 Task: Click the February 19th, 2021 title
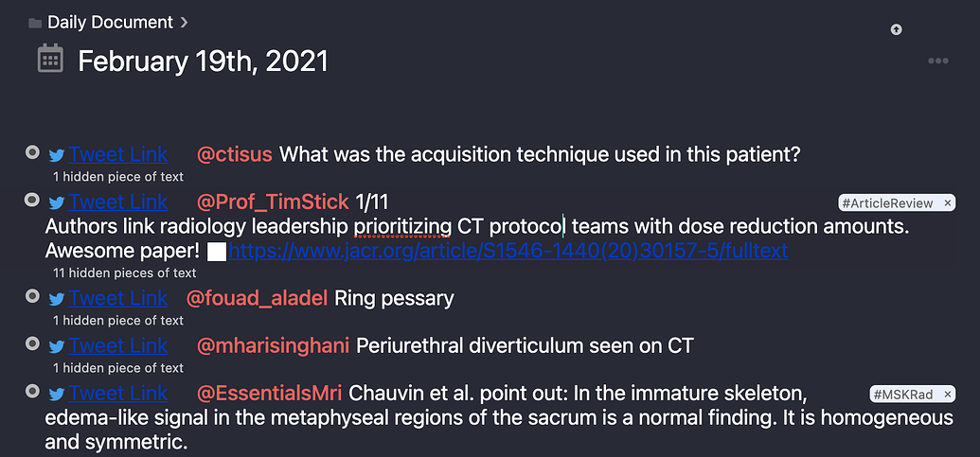tap(203, 62)
